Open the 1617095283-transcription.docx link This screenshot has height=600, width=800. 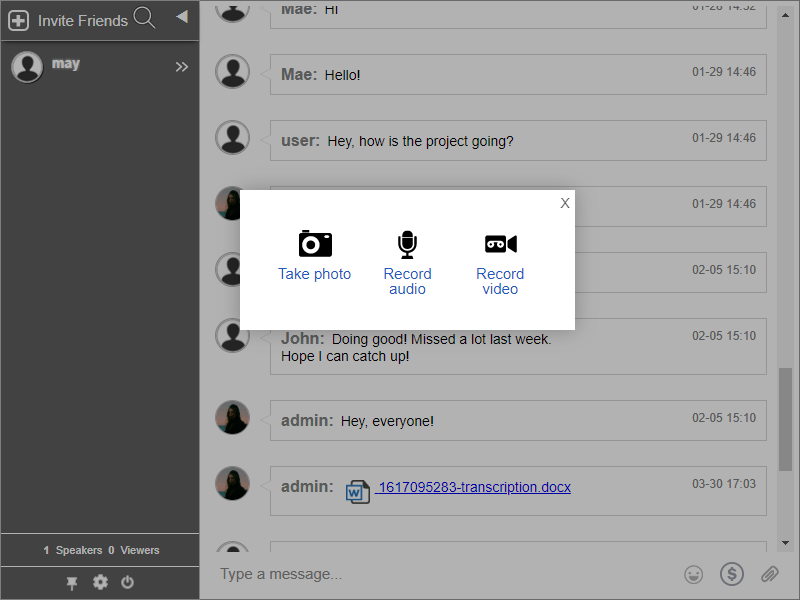[x=474, y=487]
